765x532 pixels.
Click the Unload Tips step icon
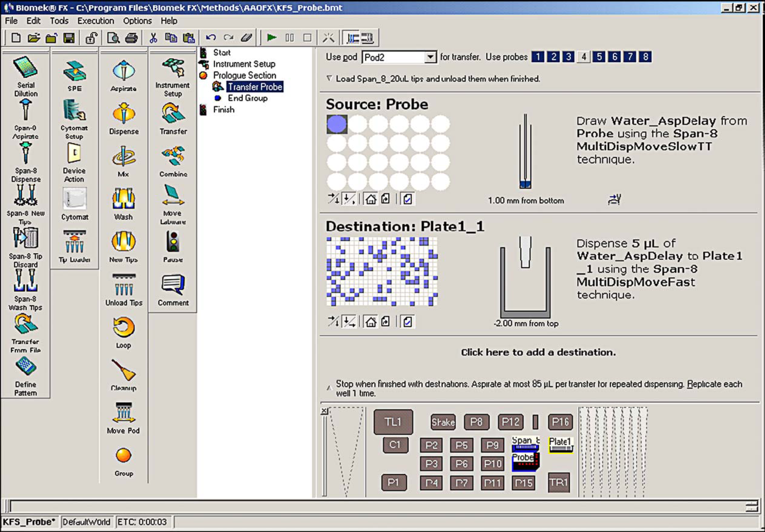click(124, 289)
